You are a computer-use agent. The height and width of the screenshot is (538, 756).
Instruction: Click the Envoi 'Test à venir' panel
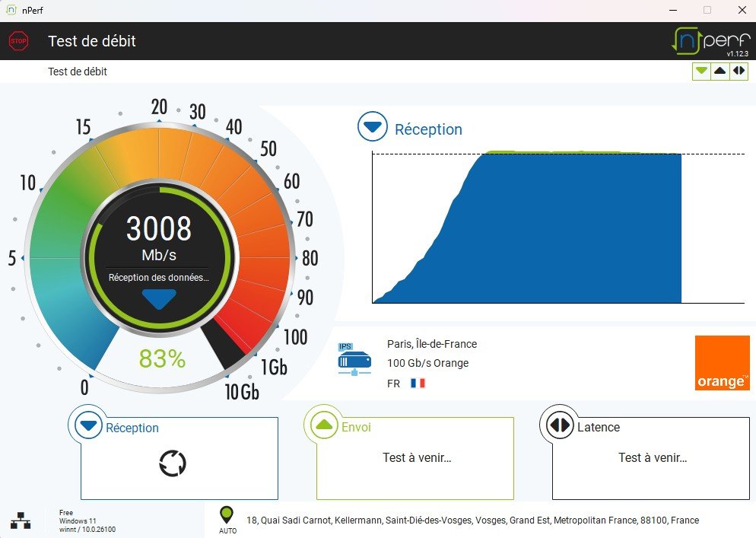click(416, 458)
